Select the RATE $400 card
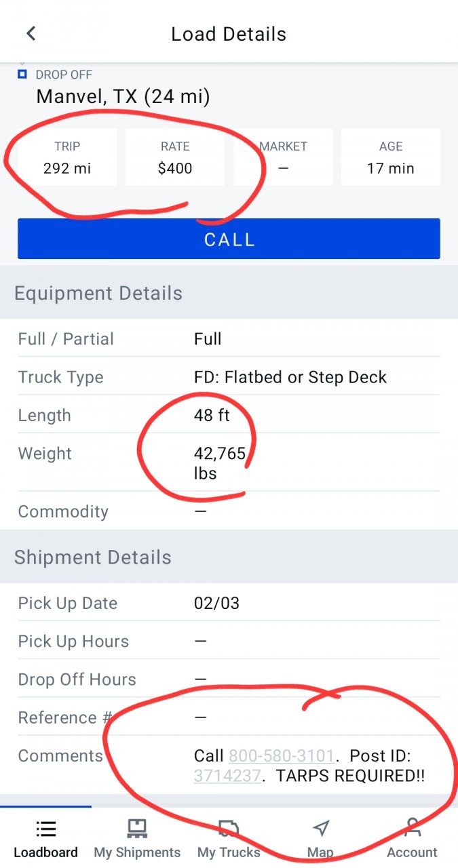This screenshot has height=868, width=458. (175, 157)
